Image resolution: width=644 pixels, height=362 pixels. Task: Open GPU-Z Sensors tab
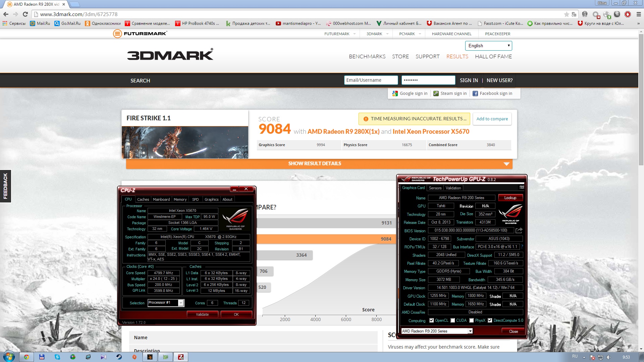[435, 188]
